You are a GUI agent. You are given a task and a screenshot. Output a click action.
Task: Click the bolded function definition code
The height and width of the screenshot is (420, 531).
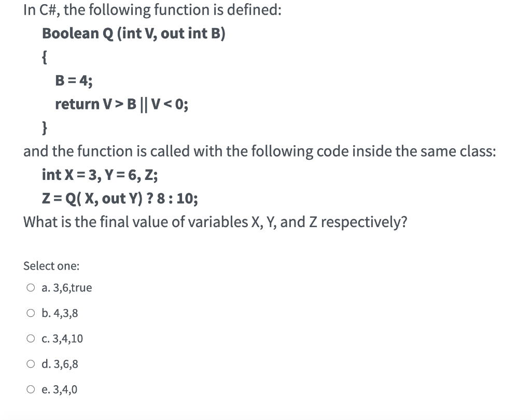pos(134,33)
